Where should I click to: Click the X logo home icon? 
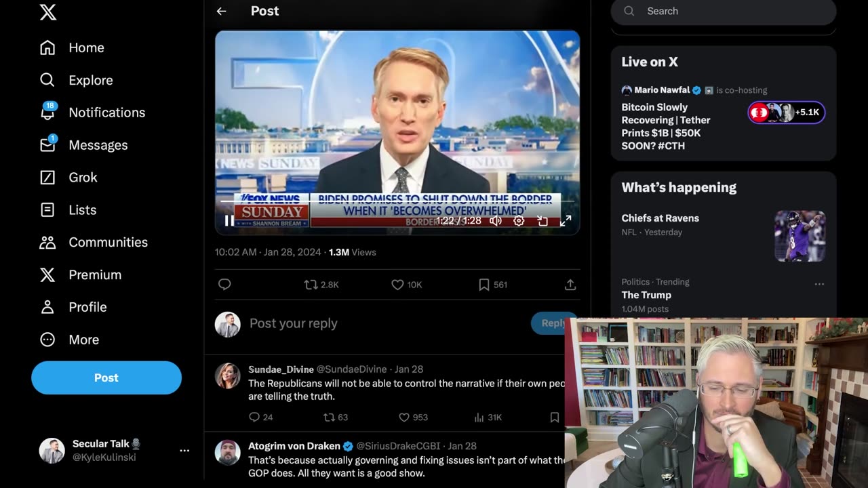[x=48, y=12]
